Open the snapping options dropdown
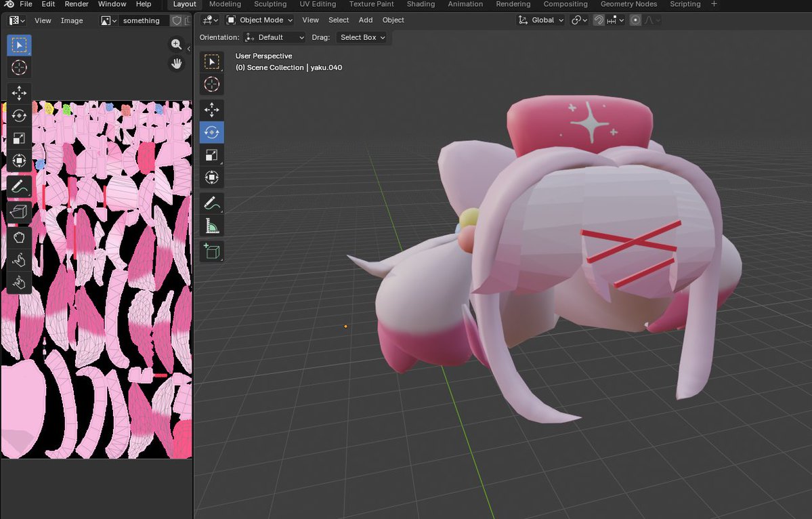Image resolution: width=812 pixels, height=519 pixels. click(616, 20)
